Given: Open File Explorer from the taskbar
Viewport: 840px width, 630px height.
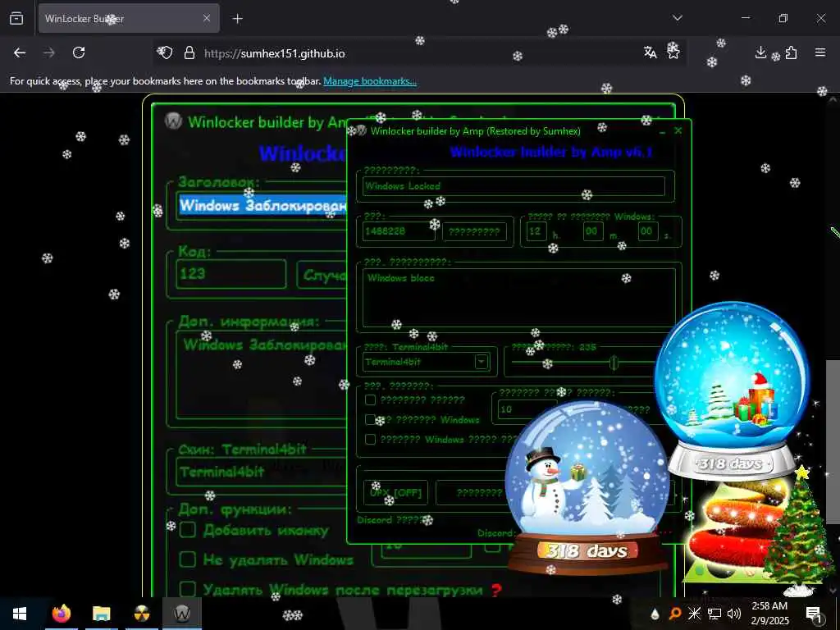Looking at the screenshot, I should click(101, 614).
